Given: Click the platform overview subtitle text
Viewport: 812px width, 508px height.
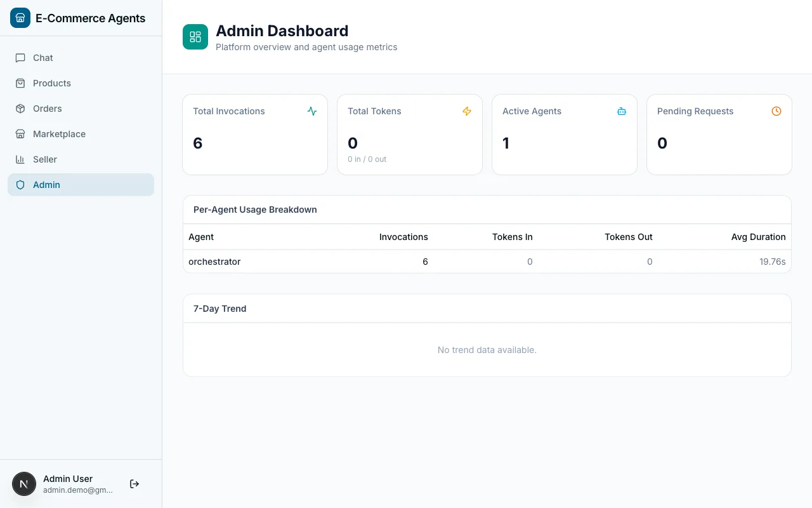Looking at the screenshot, I should click(x=306, y=47).
